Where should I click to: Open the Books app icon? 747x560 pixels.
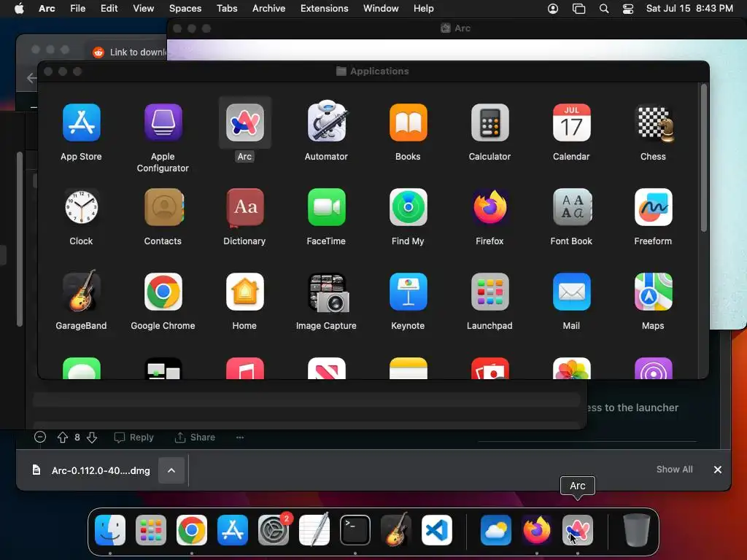(x=409, y=122)
